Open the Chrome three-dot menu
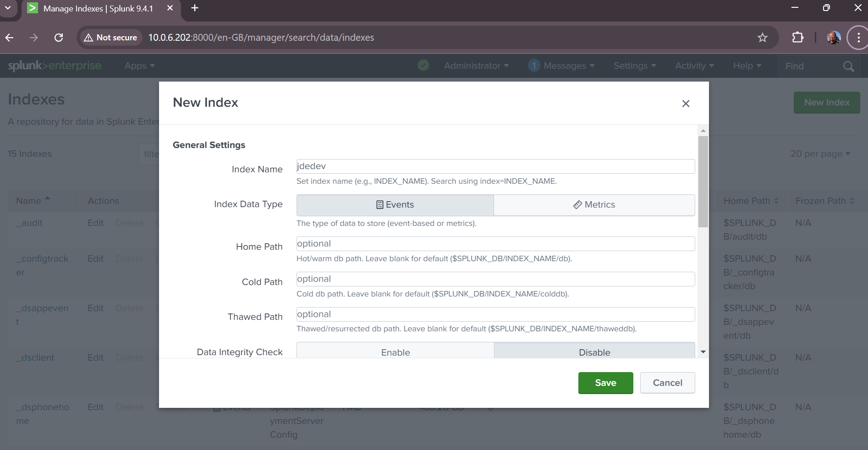Viewport: 868px width, 450px height. [x=858, y=38]
